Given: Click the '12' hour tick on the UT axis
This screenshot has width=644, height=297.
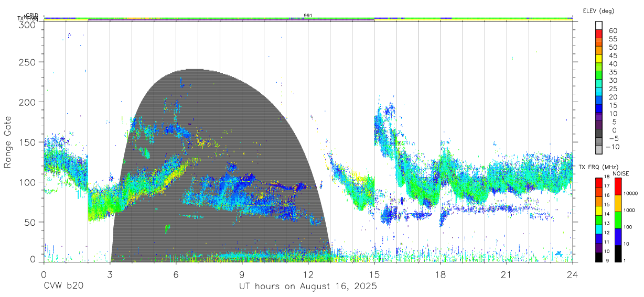Looking at the screenshot, I should click(308, 274).
